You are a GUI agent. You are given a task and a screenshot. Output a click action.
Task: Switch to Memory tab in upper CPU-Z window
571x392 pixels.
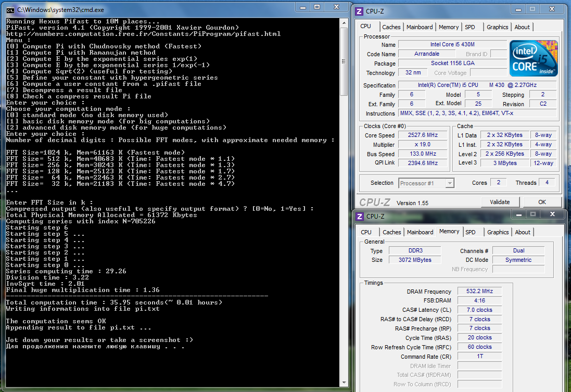(449, 27)
